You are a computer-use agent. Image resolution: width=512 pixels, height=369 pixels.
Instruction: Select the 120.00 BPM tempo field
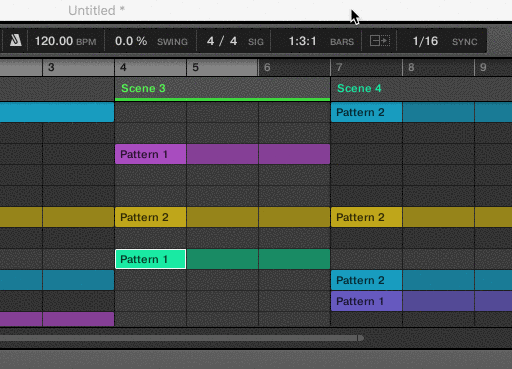click(x=65, y=41)
